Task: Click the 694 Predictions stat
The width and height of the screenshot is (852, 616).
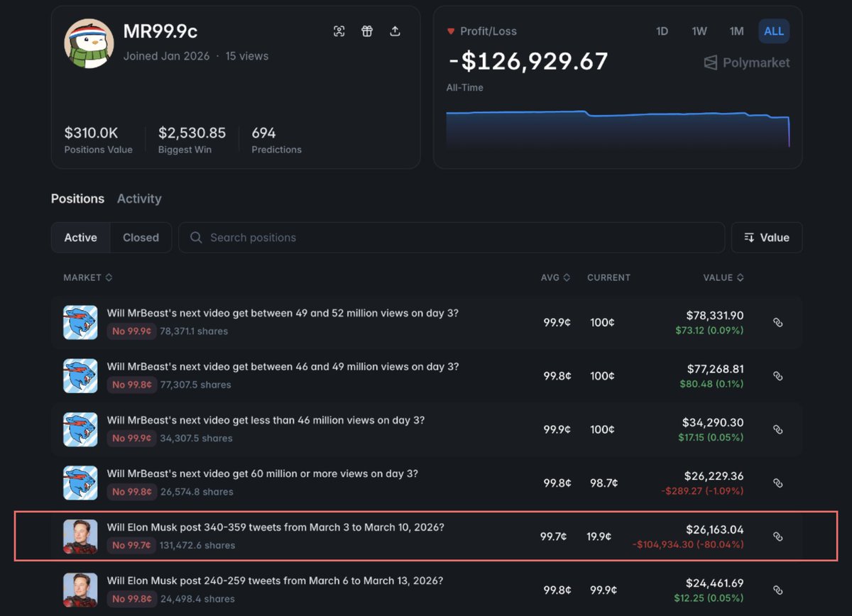Action: coord(276,139)
